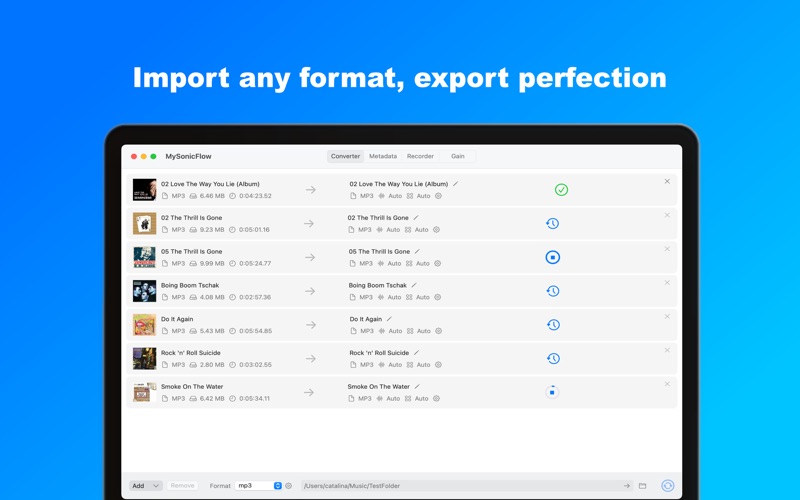Remove Boing Boom Tschak row with X
Viewport: 800px width, 500px height.
[667, 283]
